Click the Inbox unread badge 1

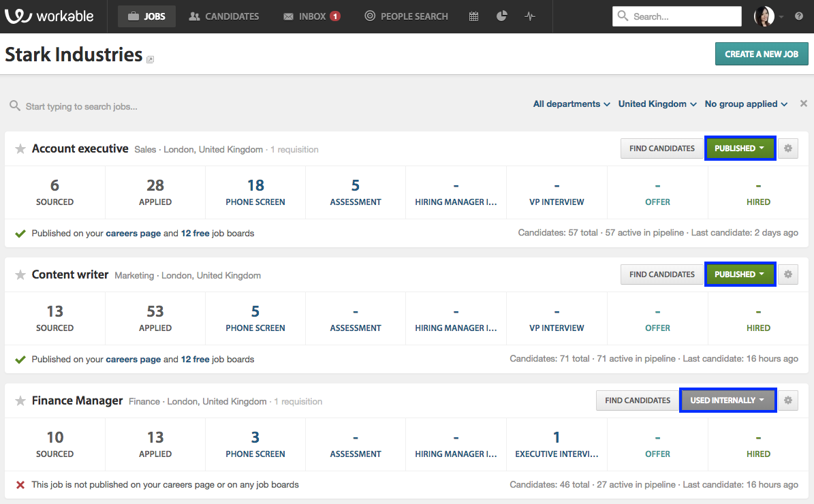click(x=335, y=16)
